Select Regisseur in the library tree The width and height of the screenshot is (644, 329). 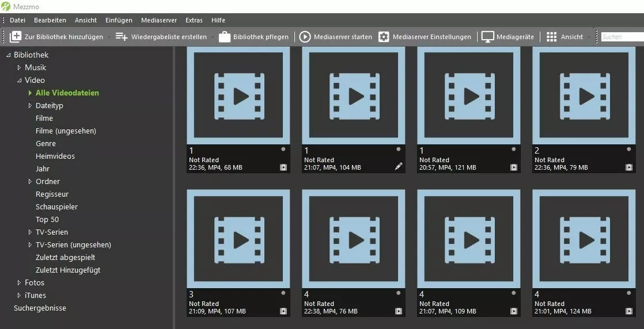[x=52, y=194]
